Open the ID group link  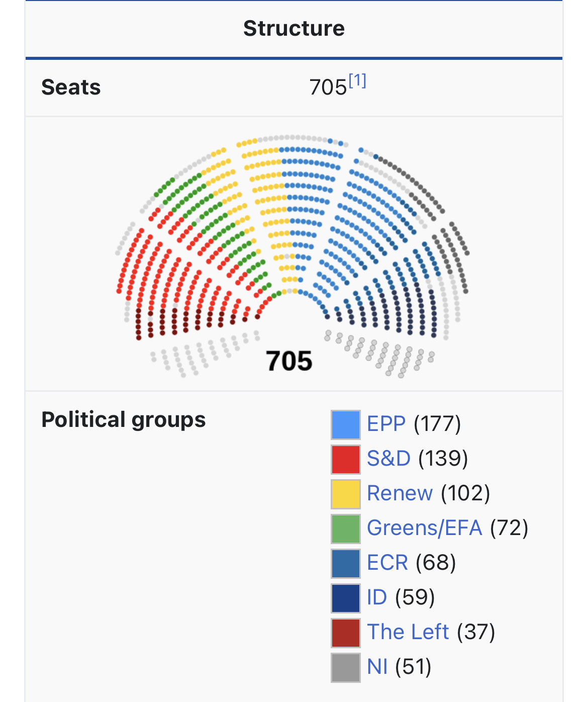click(x=377, y=597)
